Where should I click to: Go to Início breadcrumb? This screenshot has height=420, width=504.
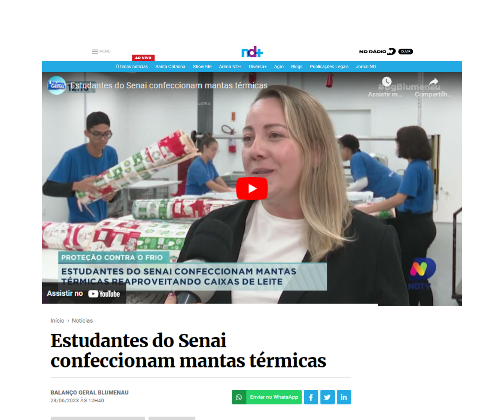tap(58, 320)
